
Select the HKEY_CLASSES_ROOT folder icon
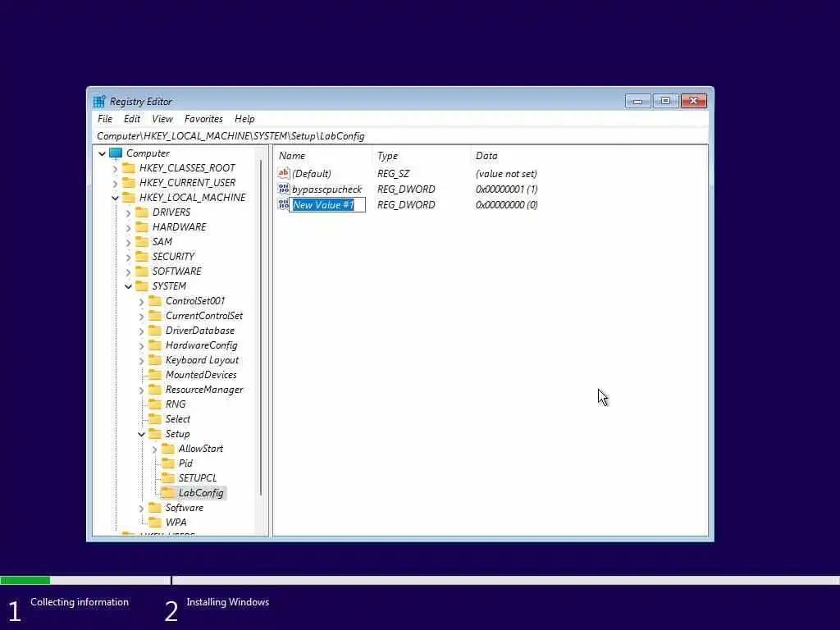click(x=129, y=168)
